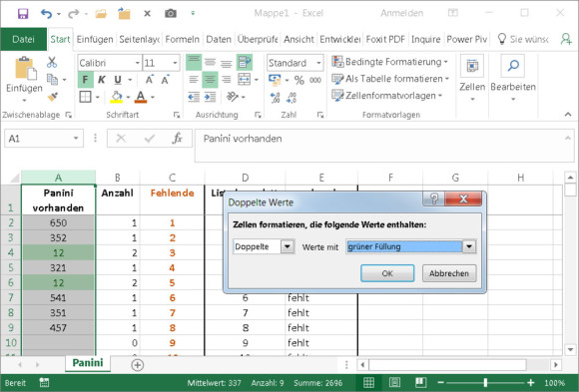
Task: Switch to the Foxit PDF ribbon tab
Action: click(385, 39)
